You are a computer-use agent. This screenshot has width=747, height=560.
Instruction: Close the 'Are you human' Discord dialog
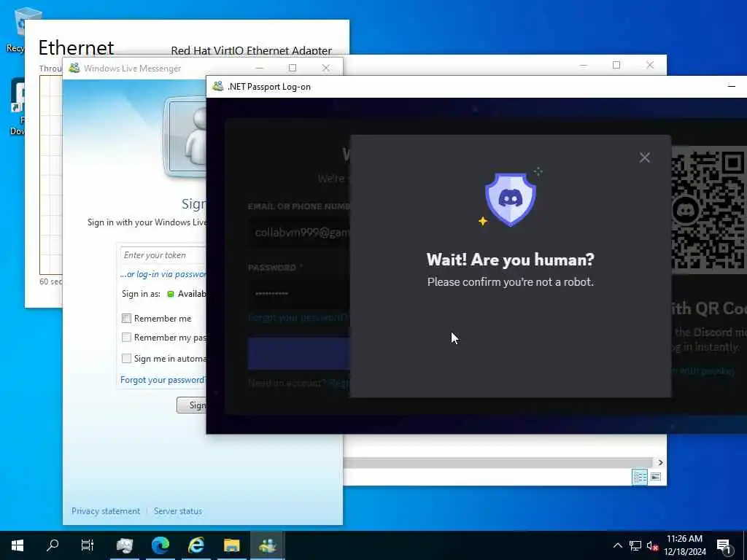[x=644, y=157]
